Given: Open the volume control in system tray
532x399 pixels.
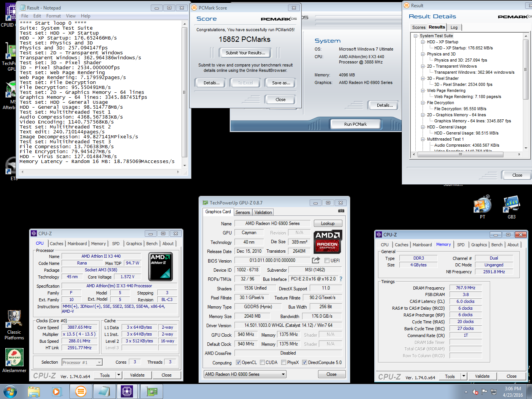Looking at the screenshot, I should click(475, 392).
